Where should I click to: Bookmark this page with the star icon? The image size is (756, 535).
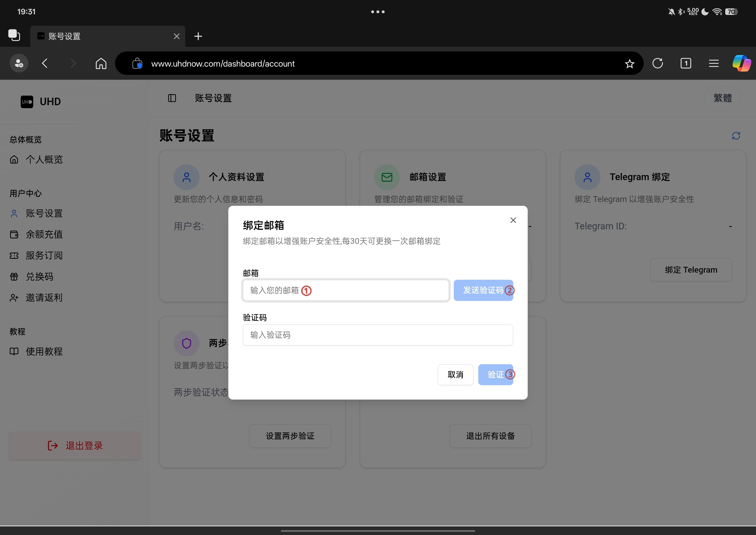click(x=629, y=63)
